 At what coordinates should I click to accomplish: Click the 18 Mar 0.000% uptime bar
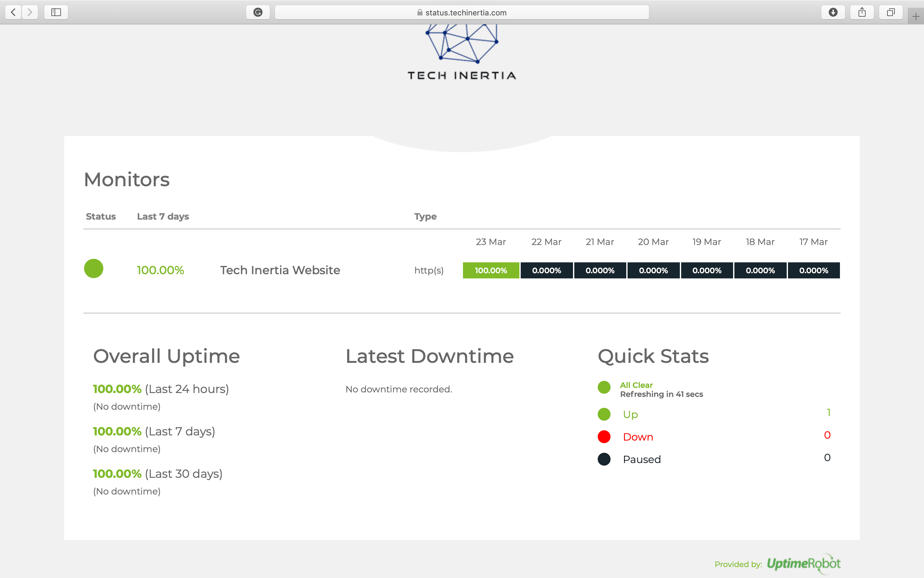coord(761,270)
